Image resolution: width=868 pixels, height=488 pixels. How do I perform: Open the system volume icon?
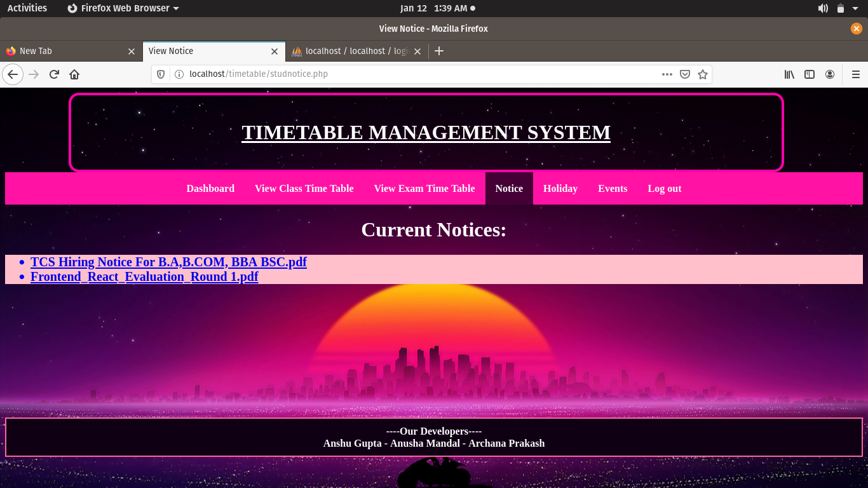823,8
